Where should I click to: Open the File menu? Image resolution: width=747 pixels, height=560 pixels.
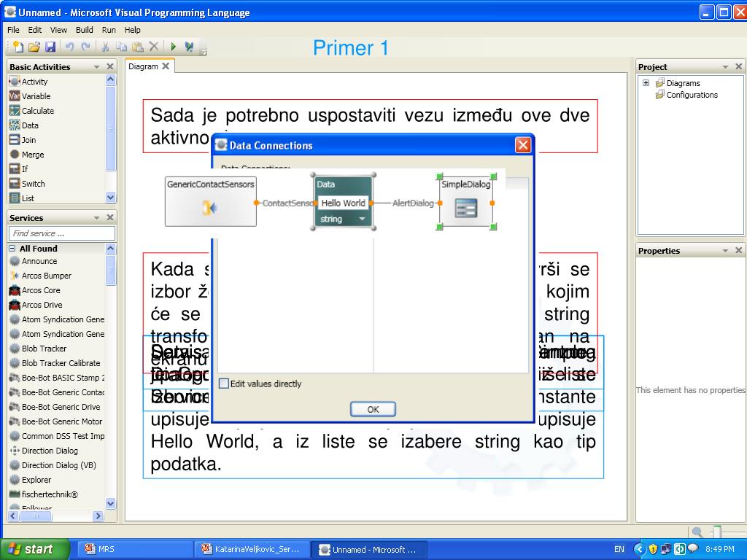(x=13, y=30)
